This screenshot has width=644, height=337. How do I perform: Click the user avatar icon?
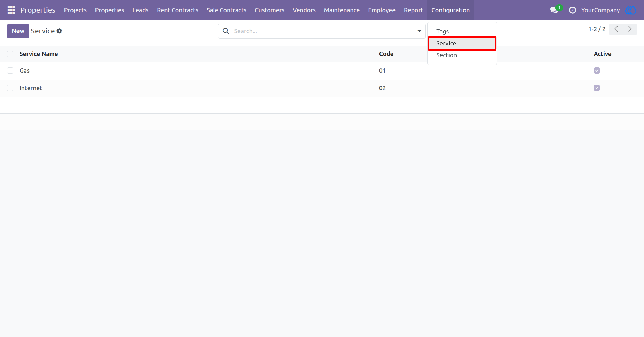tap(631, 10)
